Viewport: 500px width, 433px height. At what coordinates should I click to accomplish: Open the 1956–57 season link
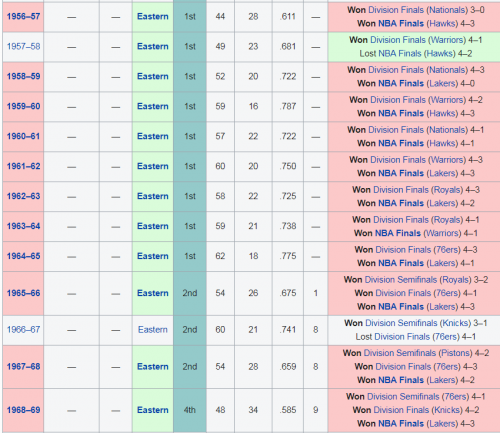coord(23,16)
